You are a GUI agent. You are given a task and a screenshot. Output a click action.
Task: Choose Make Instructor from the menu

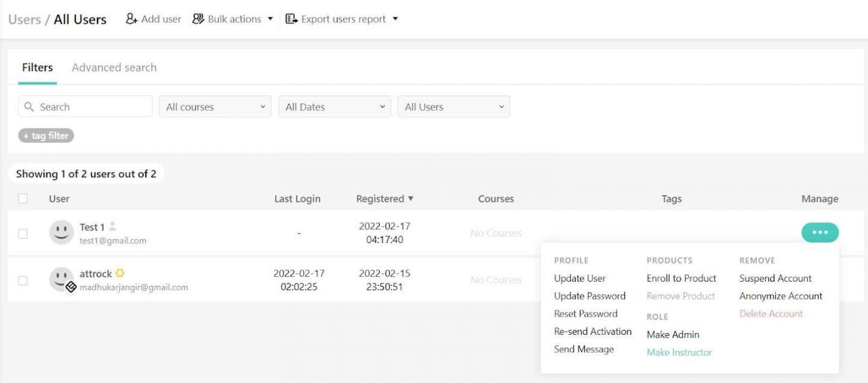click(x=679, y=352)
